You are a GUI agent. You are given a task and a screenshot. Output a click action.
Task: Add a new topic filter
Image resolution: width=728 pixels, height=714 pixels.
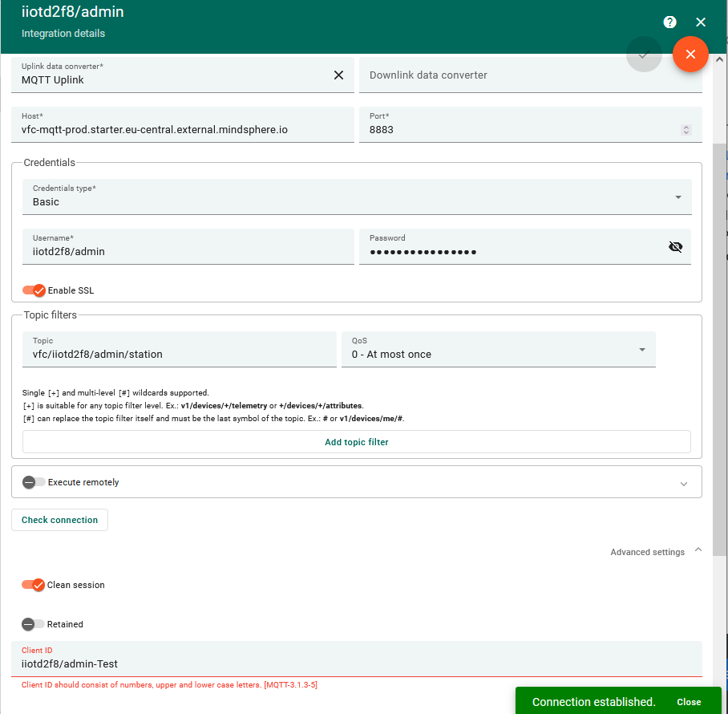click(x=356, y=442)
